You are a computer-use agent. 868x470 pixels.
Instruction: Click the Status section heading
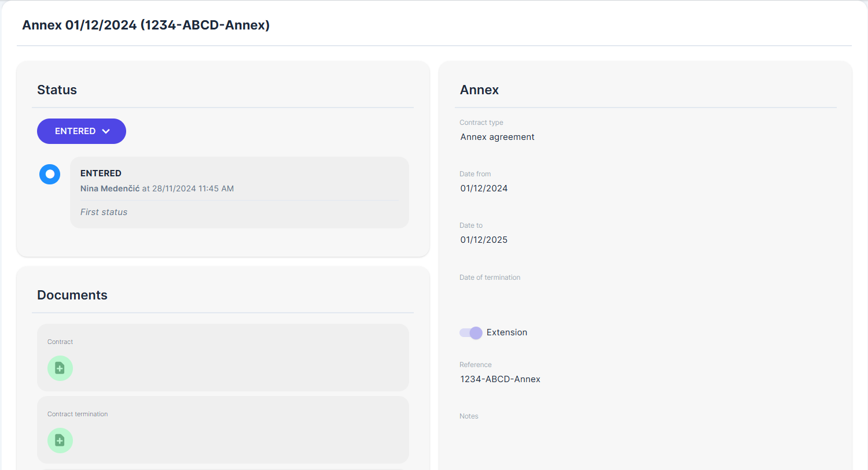57,90
